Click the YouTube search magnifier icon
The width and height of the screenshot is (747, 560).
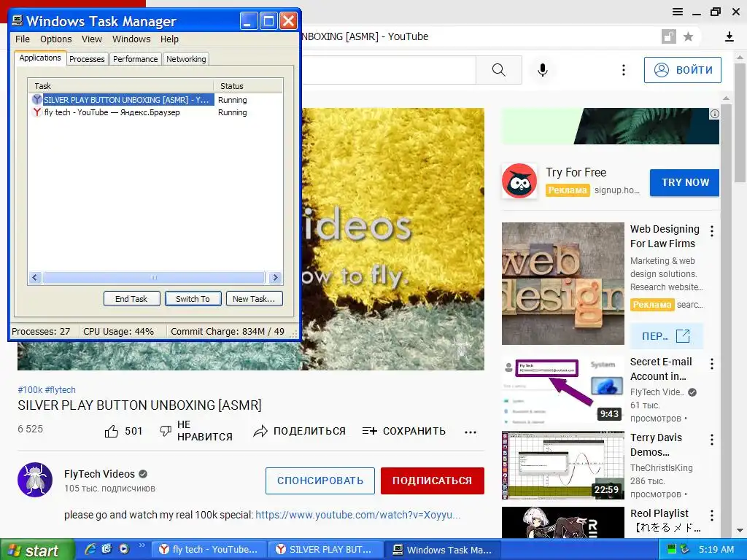[498, 70]
